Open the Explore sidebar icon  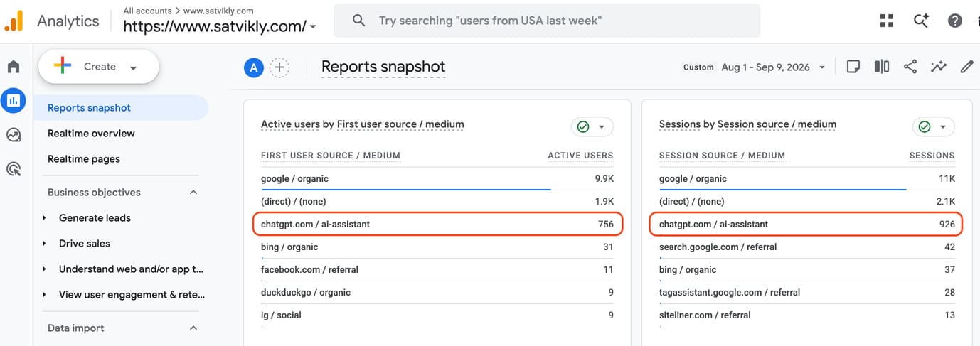14,134
